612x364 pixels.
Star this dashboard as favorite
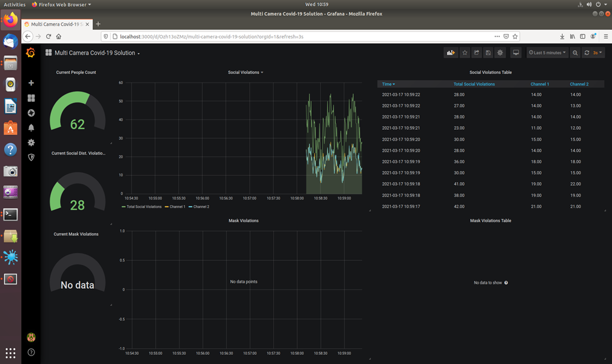click(x=465, y=53)
